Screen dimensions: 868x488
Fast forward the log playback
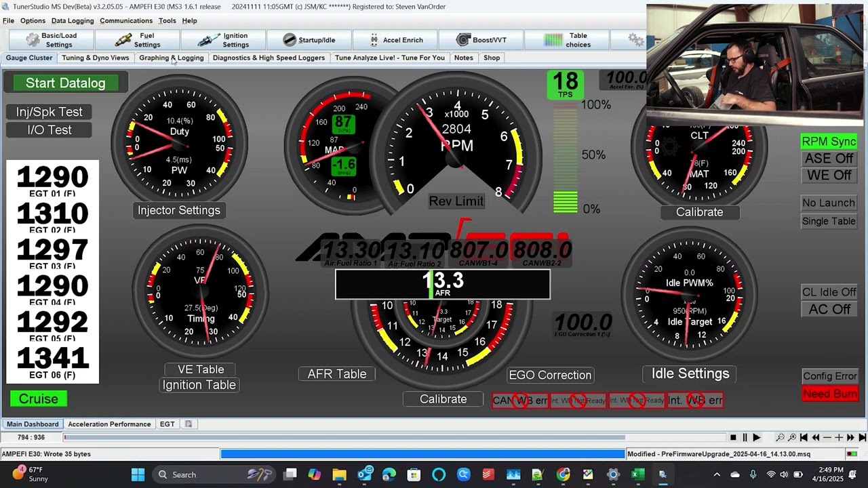click(850, 438)
